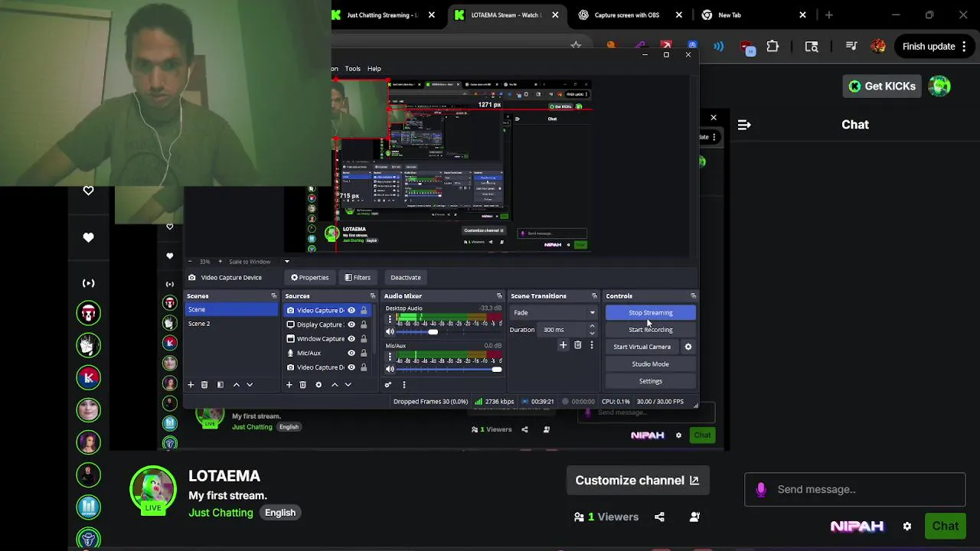
Task: Click the Deactivate button
Action: click(406, 278)
